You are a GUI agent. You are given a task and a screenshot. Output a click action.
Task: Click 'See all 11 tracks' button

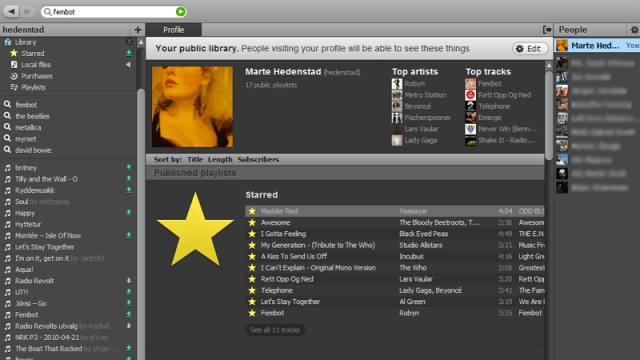coord(275,330)
